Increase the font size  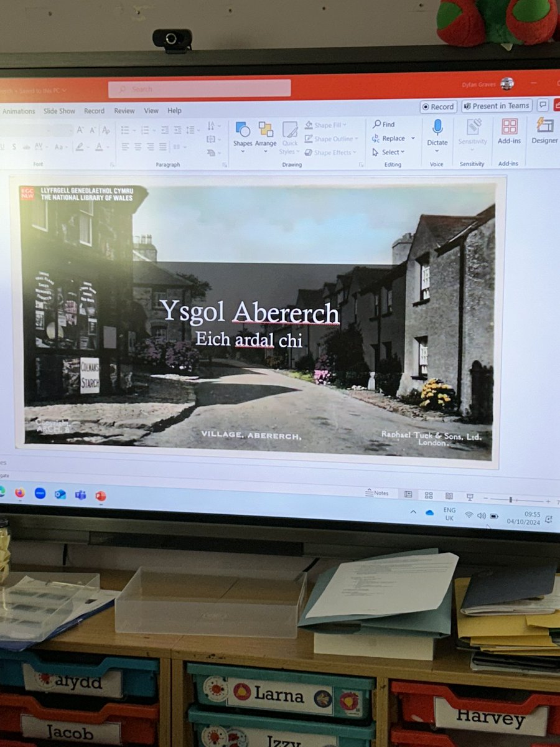80,130
